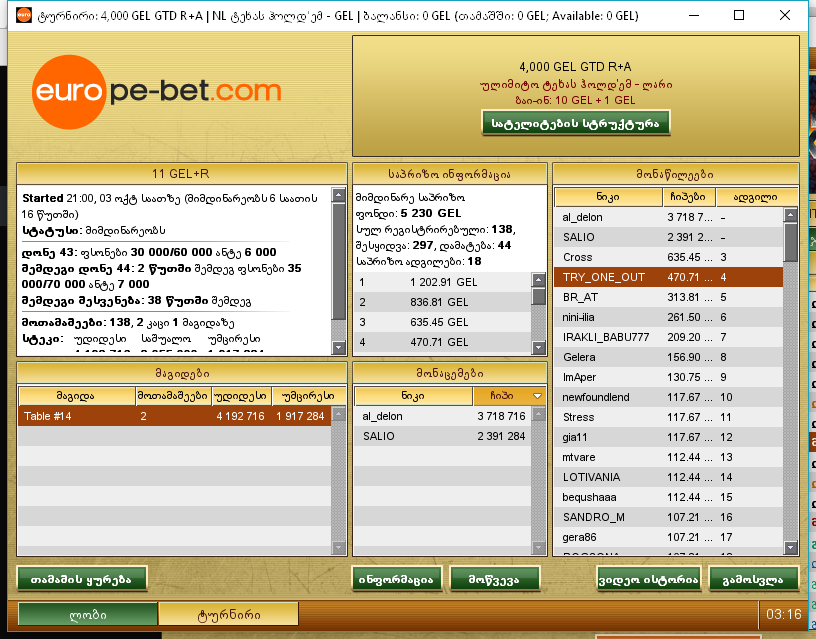Image resolution: width=816 pixels, height=639 pixels.
Task: Select the Table #14 row
Action: pos(174,416)
